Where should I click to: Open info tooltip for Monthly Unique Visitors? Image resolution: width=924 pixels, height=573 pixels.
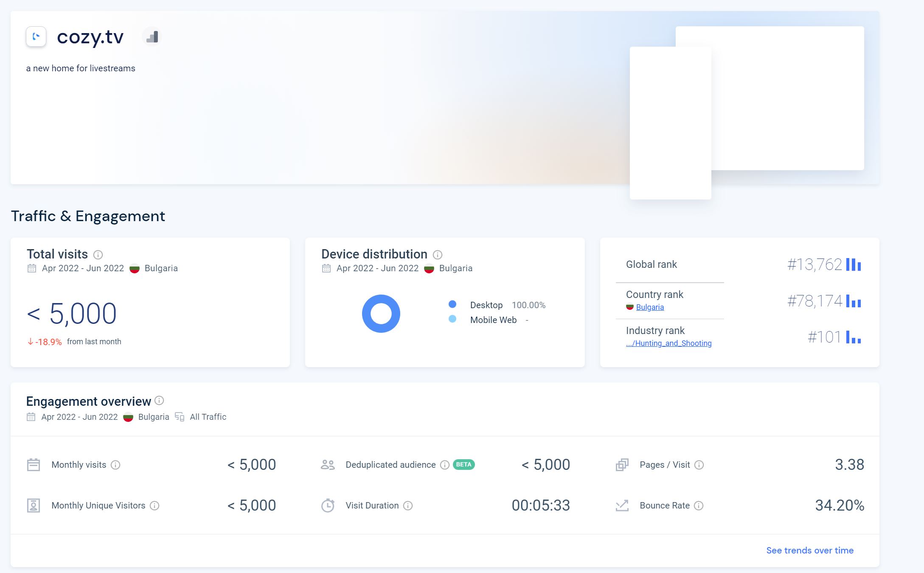pos(154,506)
